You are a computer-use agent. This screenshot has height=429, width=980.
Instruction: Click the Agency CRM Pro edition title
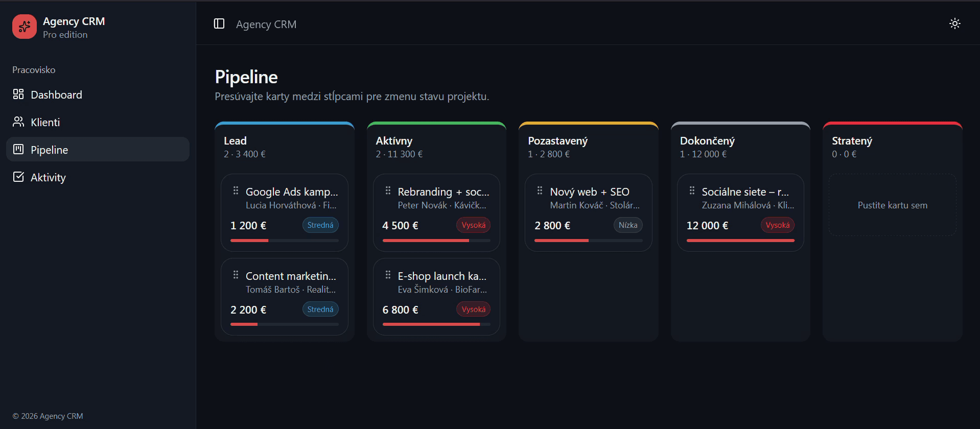coord(74,27)
